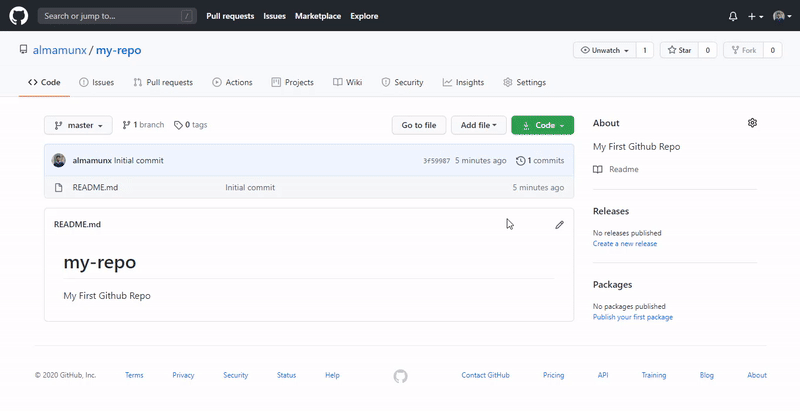Click the almamunx avatar in commit row
This screenshot has width=800, height=411.
(x=59, y=160)
